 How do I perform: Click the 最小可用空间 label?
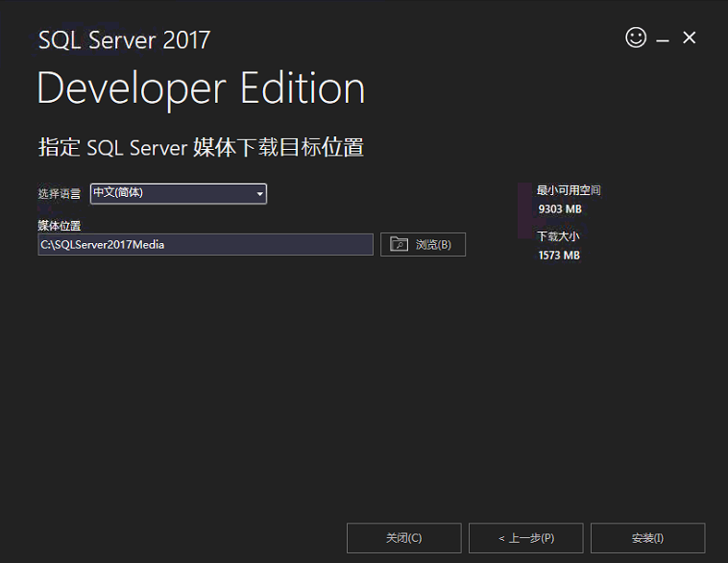tap(569, 190)
